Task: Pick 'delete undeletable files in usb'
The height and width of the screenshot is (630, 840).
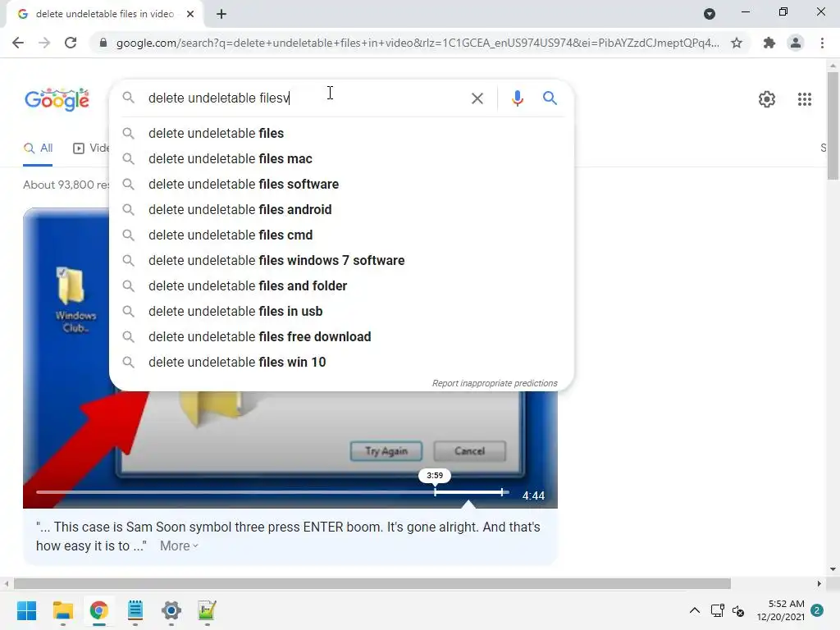Action: coord(341,311)
